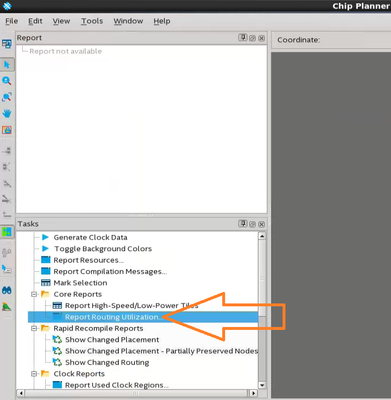
Task: Run Toggle Background Colors task
Action: click(x=103, y=249)
